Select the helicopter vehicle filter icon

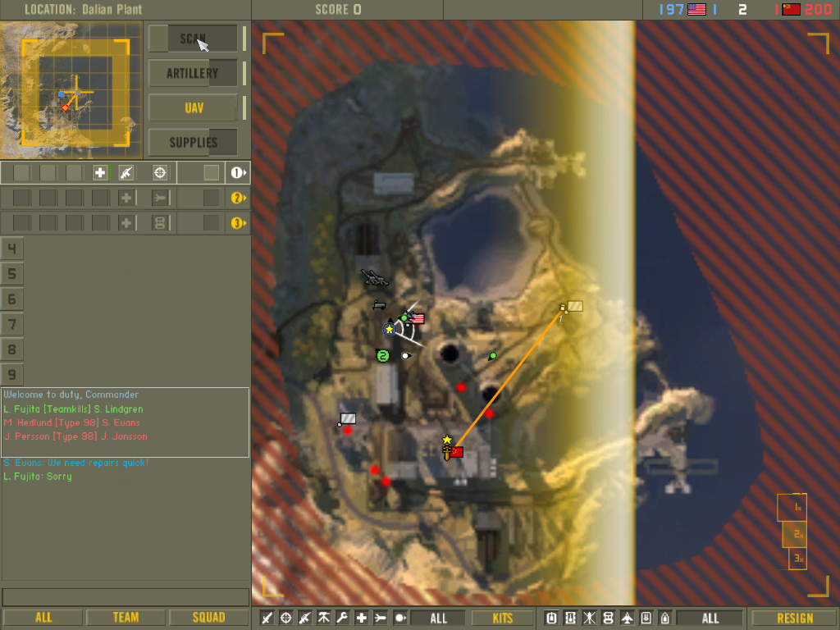click(x=589, y=619)
